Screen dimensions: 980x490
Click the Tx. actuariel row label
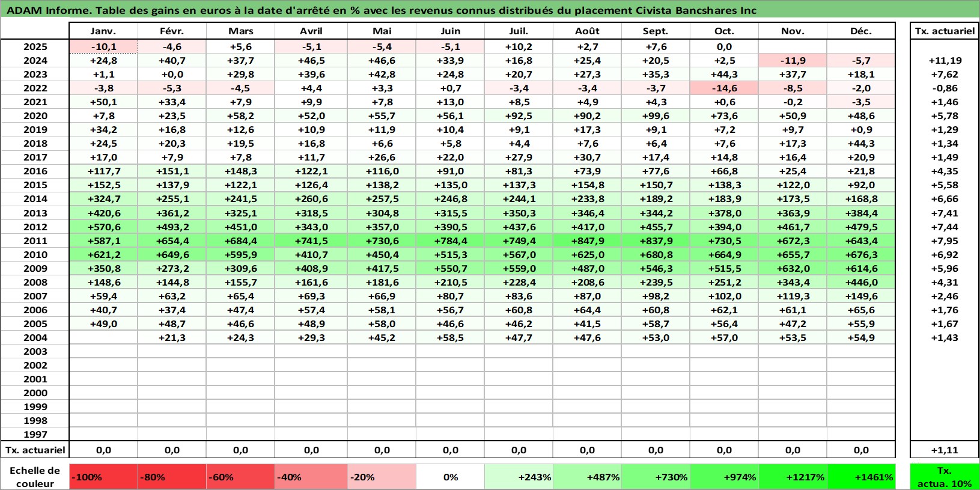(x=35, y=450)
